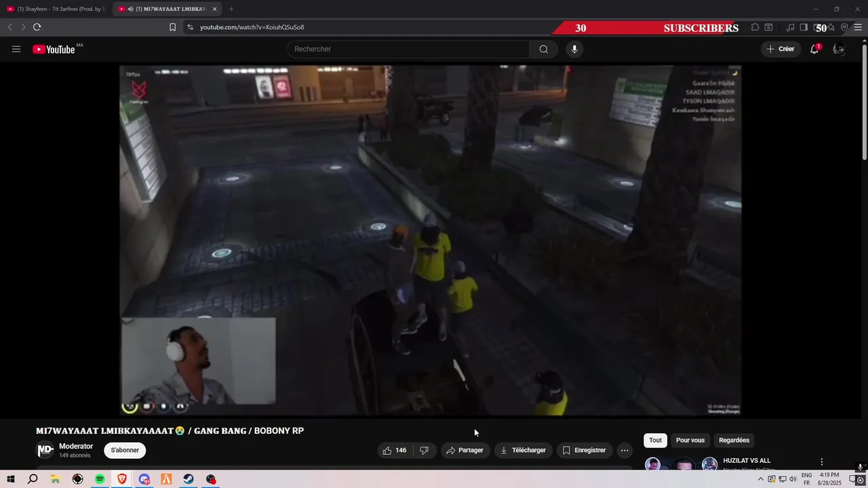Bookmark the page with the address bar bookmark icon
The width and height of the screenshot is (868, 488).
(x=172, y=27)
